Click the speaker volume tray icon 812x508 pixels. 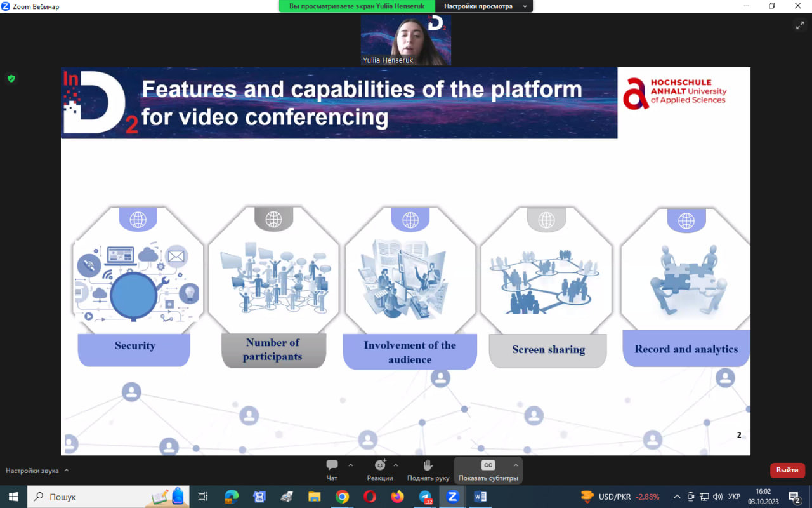(x=717, y=497)
